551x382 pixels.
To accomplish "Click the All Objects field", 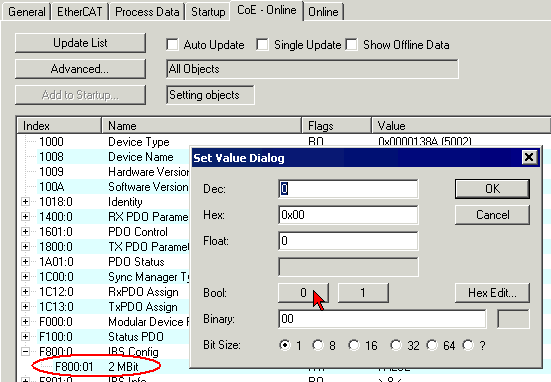I will 312,69.
